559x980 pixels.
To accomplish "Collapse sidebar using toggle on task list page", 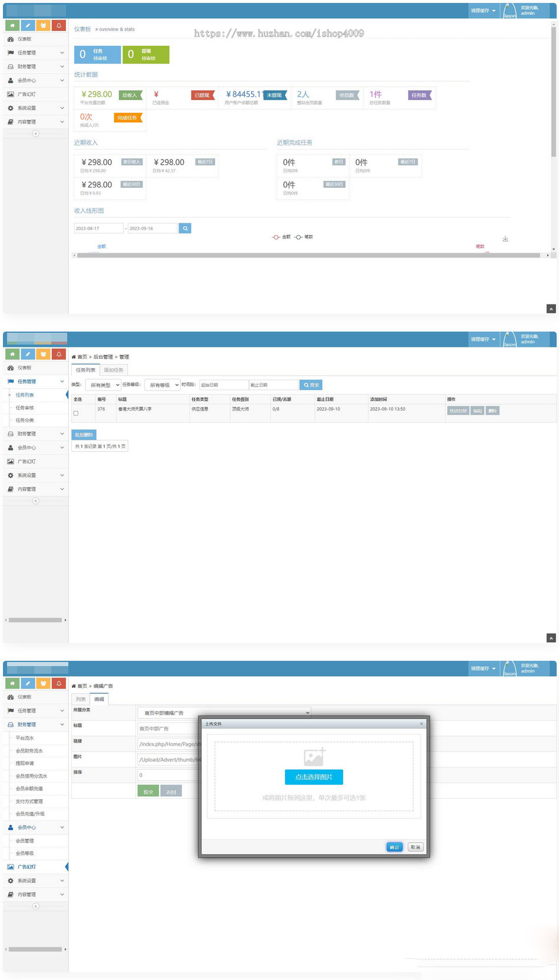I will pos(35,501).
